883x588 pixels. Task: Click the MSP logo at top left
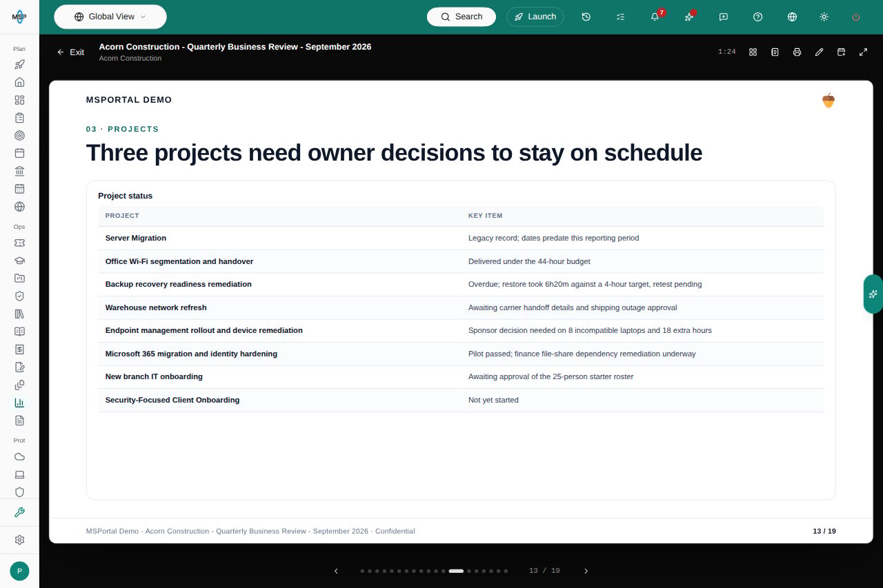pyautogui.click(x=19, y=17)
